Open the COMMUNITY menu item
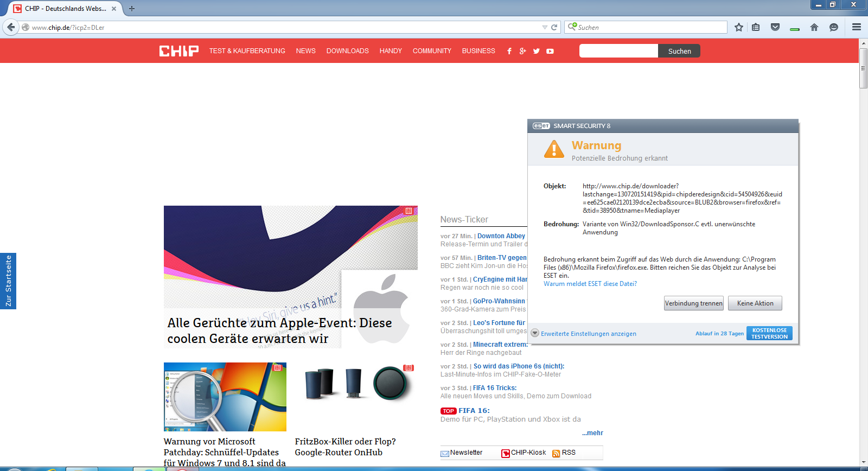The image size is (868, 471). 432,51
